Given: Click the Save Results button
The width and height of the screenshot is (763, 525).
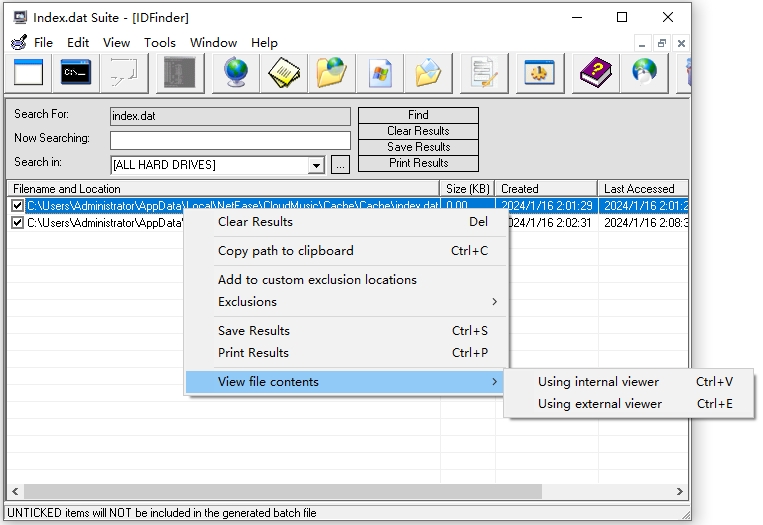Looking at the screenshot, I should 418,147.
